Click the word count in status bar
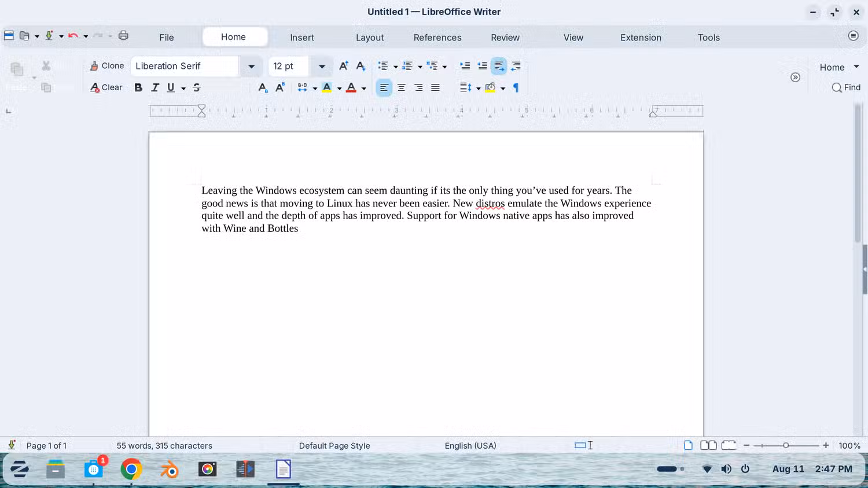This screenshot has width=868, height=488. coord(164,446)
